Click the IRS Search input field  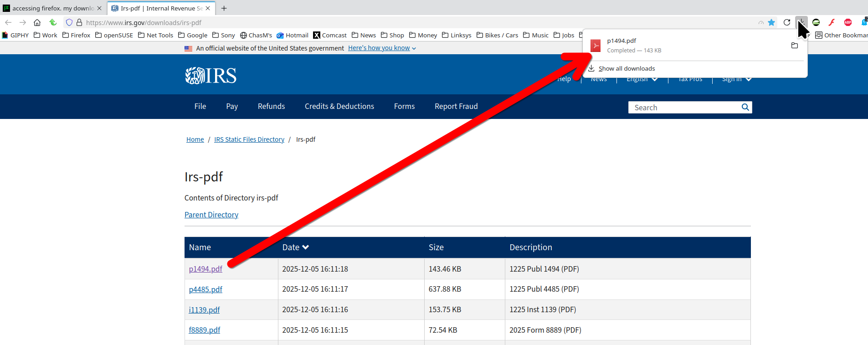[x=683, y=108]
